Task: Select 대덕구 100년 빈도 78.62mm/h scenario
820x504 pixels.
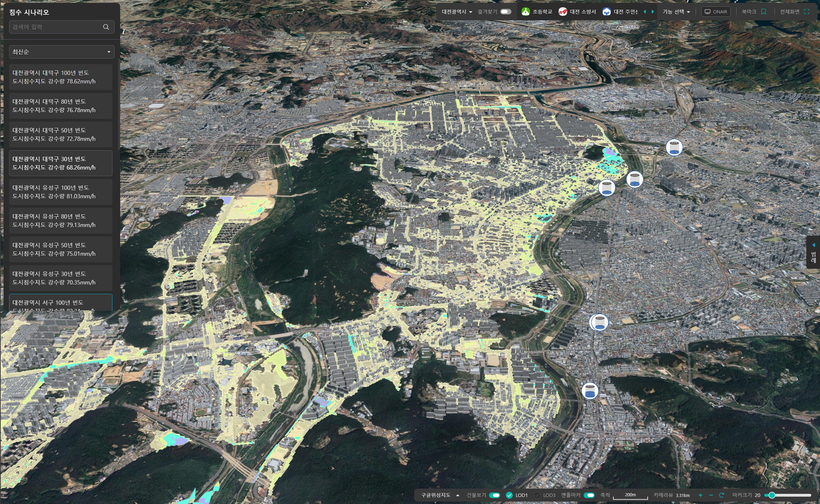Action: 61,77
